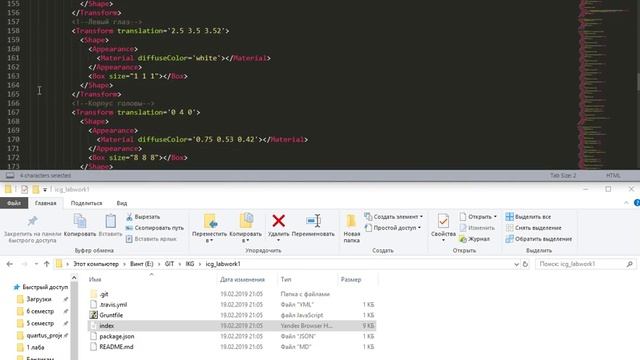
Task: Click the editor minimap
Action: point(605,84)
